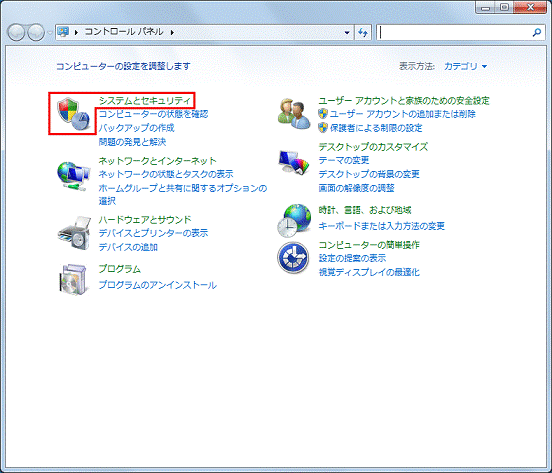Click コンピューターの状態を確認 link
The image size is (552, 473).
pos(153,114)
